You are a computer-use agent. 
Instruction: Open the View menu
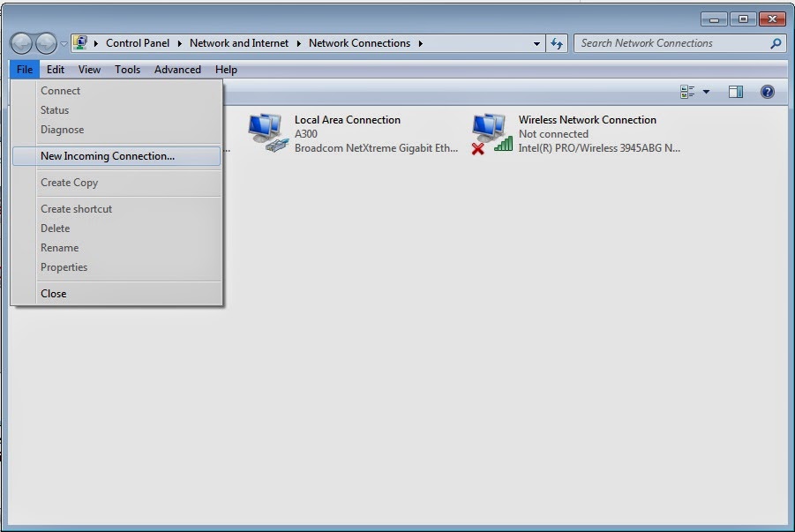pos(89,70)
